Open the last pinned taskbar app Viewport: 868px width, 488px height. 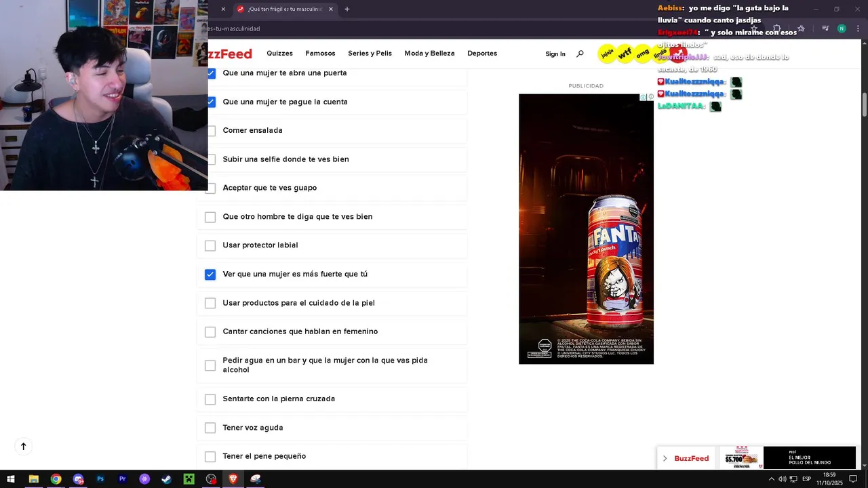pyautogui.click(x=256, y=479)
